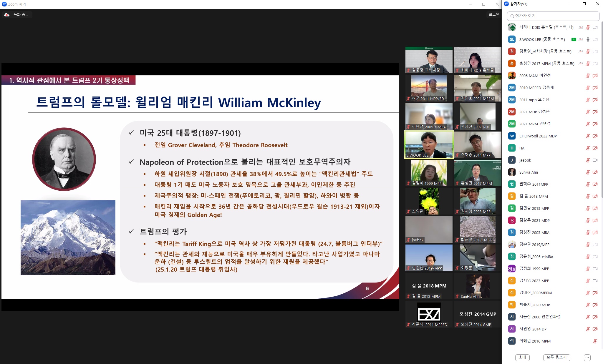Click cloud recording icon next to 김동영_교학처장
Screen dimensions: 603x364
click(x=581, y=51)
